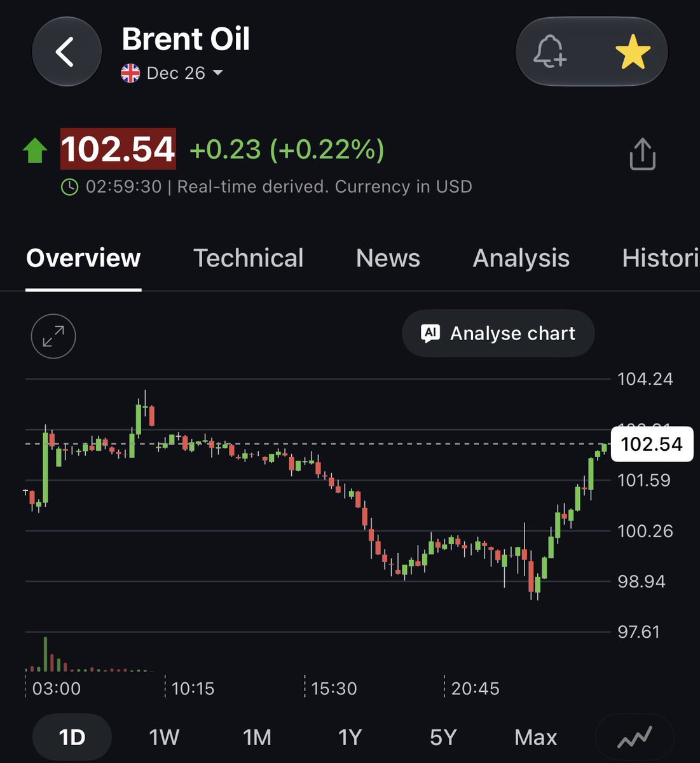Go back with the left arrow button
700x763 pixels.
click(67, 52)
